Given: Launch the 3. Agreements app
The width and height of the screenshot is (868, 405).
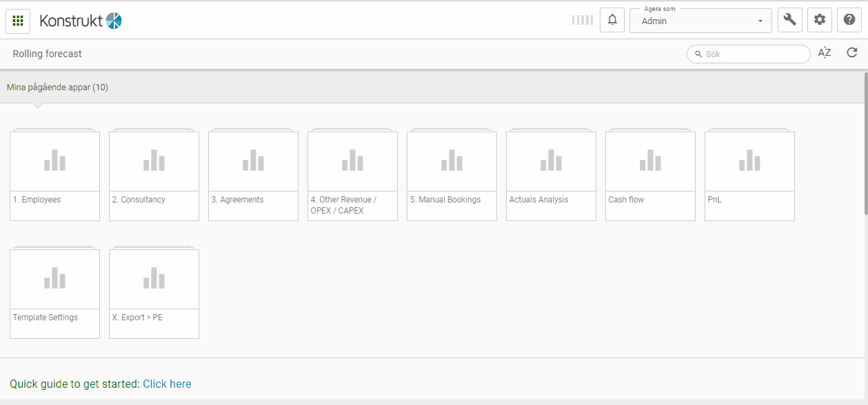Looking at the screenshot, I should [x=253, y=176].
